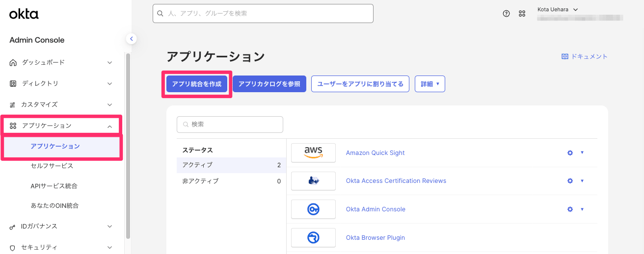Screen dimensions: 644x254
Task: Collapse the アプリケーション section chevron
Action: pos(110,126)
